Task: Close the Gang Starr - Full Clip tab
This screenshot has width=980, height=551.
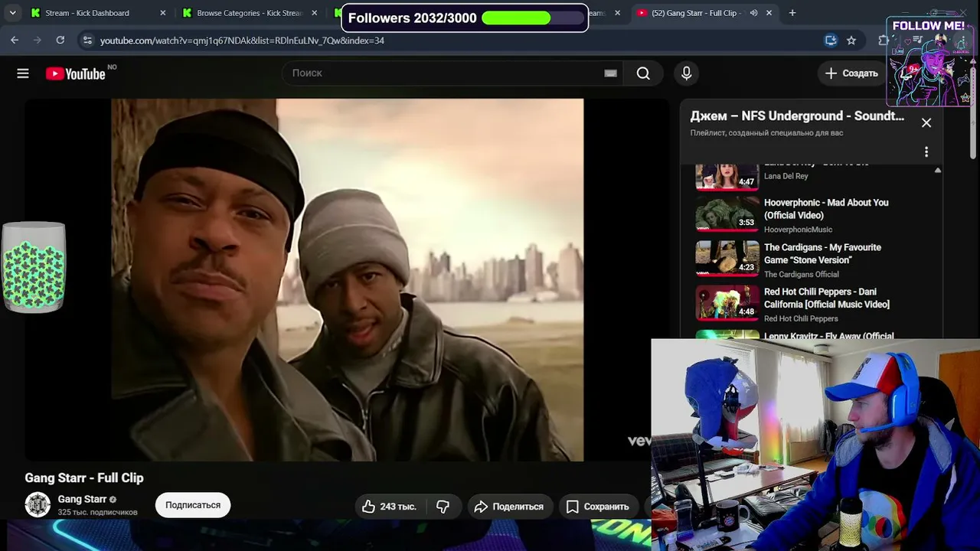Action: pos(769,13)
